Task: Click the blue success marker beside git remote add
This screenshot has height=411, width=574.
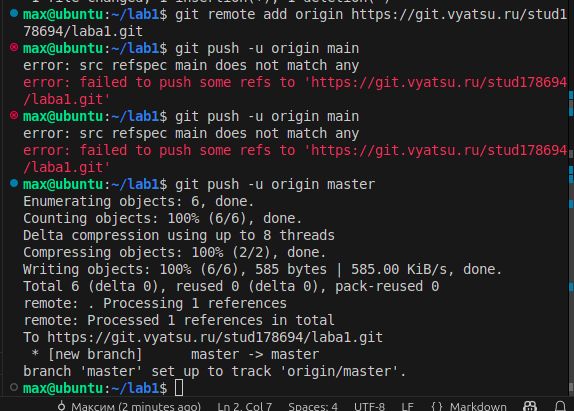Action: [14, 14]
